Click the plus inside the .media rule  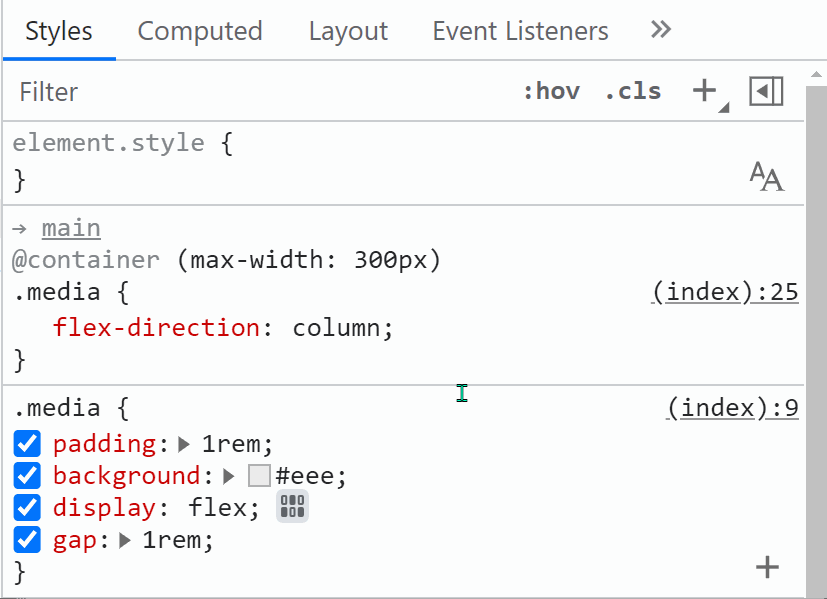pyautogui.click(x=766, y=566)
